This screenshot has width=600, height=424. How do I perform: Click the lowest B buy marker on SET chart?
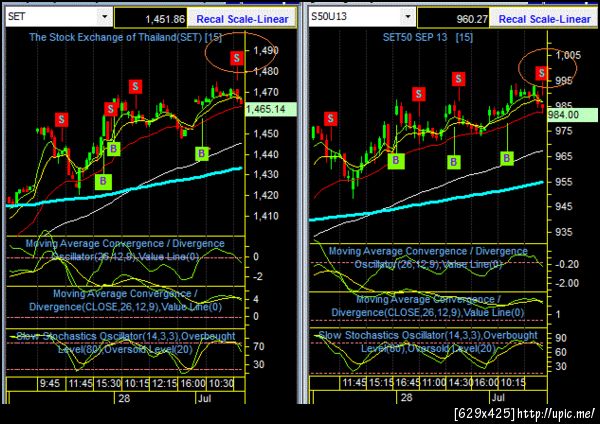pos(103,181)
